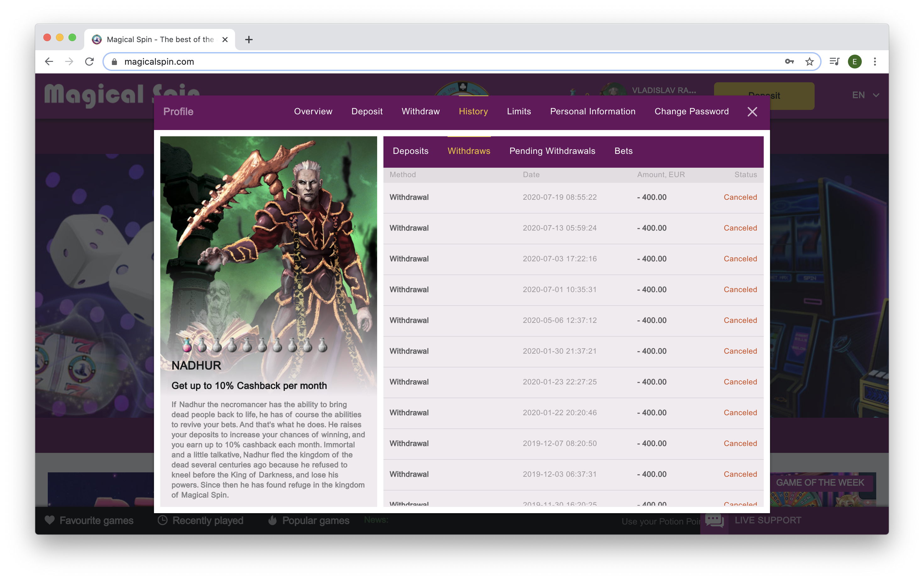Image resolution: width=924 pixels, height=581 pixels.
Task: Open Popular games link
Action: [x=316, y=520]
